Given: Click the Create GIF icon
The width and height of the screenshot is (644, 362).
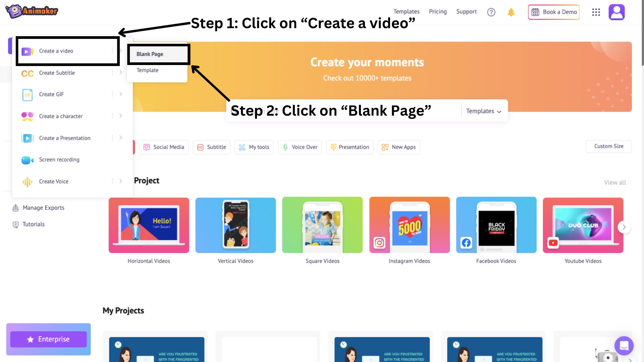Looking at the screenshot, I should 28,95.
